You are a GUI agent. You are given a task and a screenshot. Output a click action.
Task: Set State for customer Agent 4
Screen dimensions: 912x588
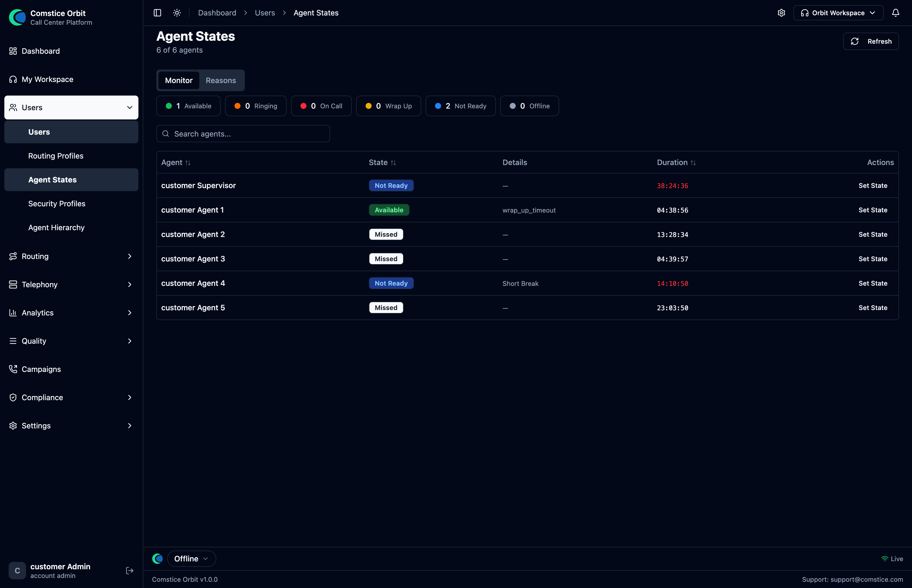coord(873,283)
